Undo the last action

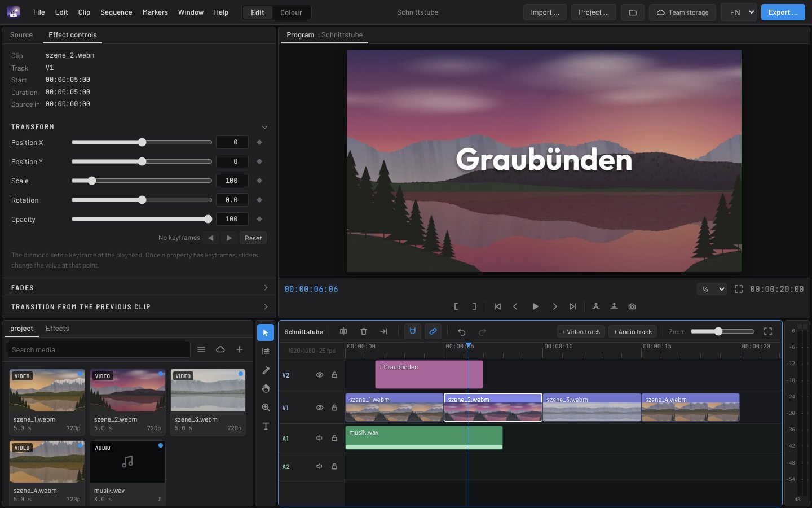click(461, 332)
